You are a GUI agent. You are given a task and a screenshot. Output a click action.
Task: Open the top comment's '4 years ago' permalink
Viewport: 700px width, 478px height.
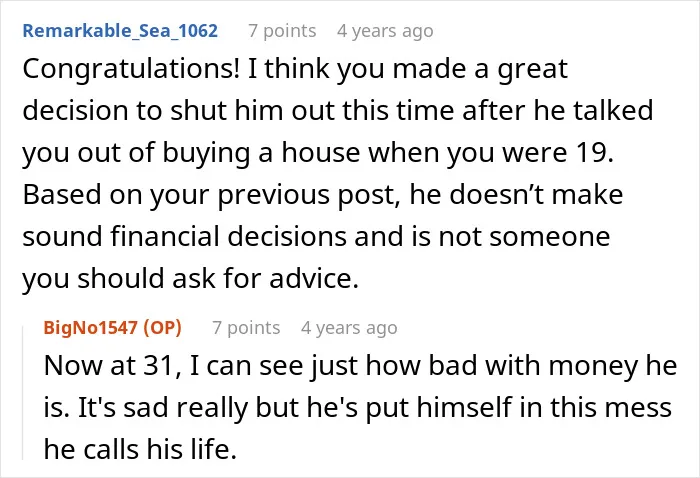pyautogui.click(x=385, y=31)
